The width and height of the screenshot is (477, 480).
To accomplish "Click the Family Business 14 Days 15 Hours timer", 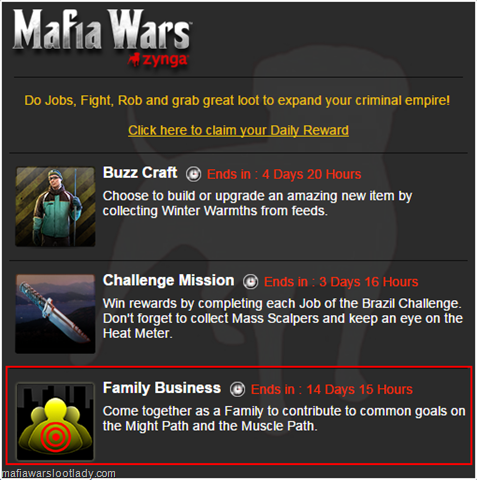I will click(x=332, y=389).
